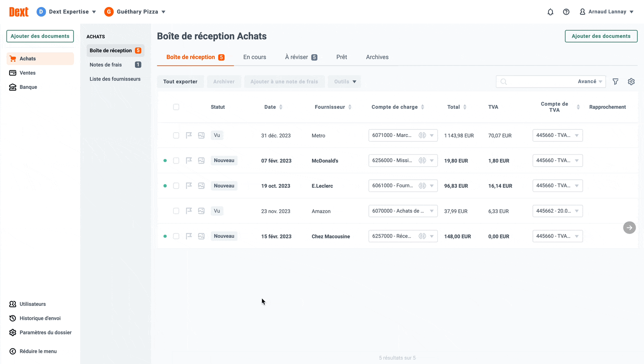Open table settings gear icon
The width and height of the screenshot is (644, 364).
point(631,81)
